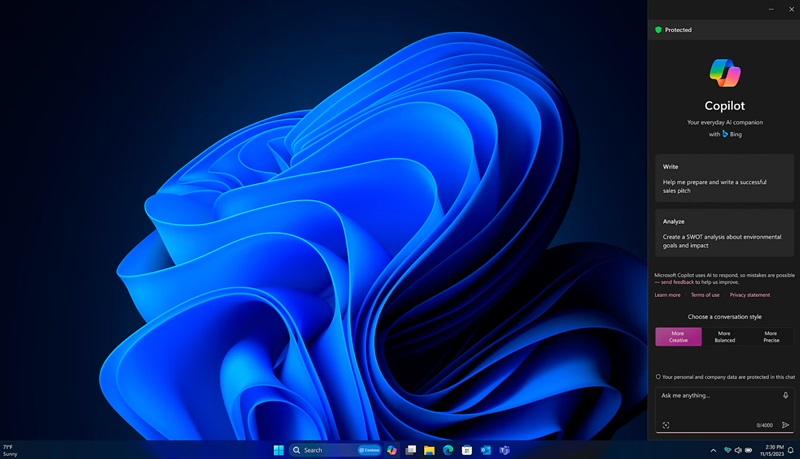The width and height of the screenshot is (800, 459).
Task: Open Task View on the taskbar
Action: (x=411, y=450)
